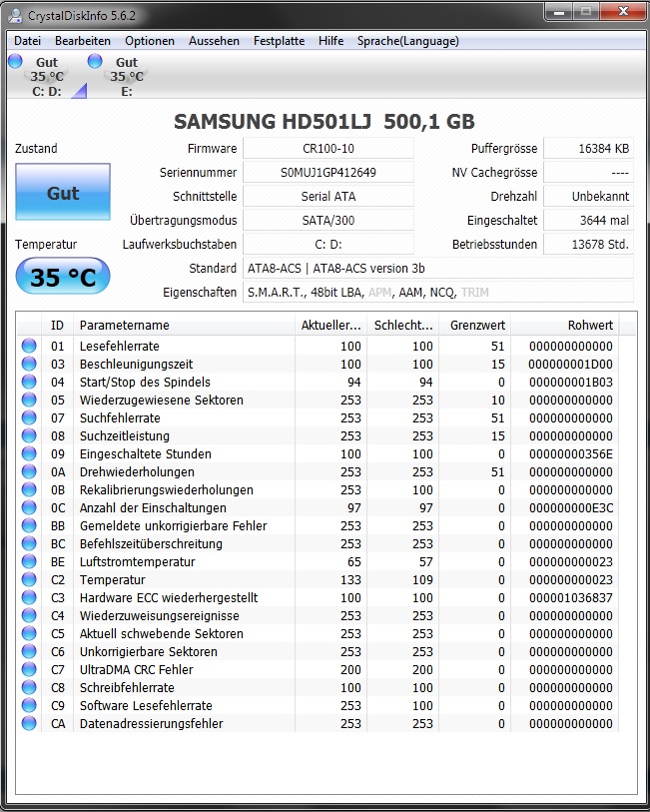Click status orb of Software Lesefehlerrate row
This screenshot has width=650, height=812.
29,705
